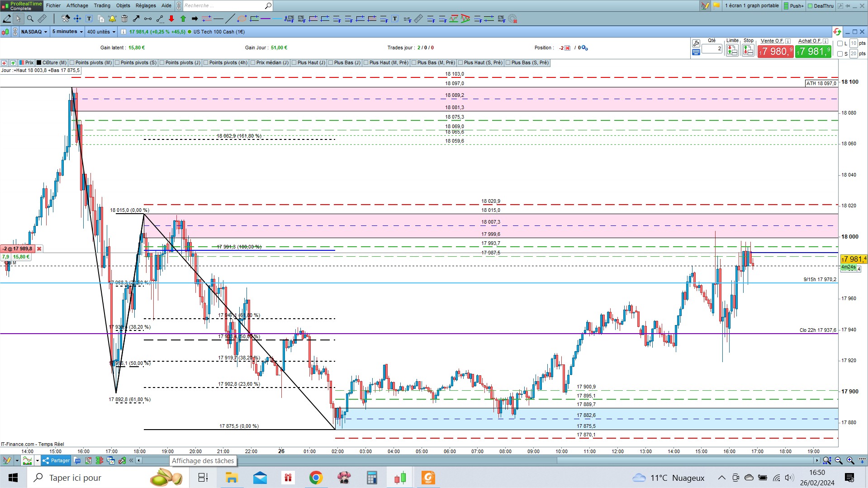The height and width of the screenshot is (488, 868).
Task: Open the Réglages menu
Action: click(146, 5)
